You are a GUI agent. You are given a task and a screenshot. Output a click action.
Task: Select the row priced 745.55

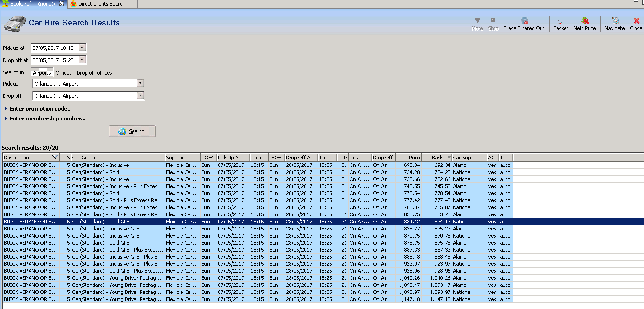coord(258,186)
